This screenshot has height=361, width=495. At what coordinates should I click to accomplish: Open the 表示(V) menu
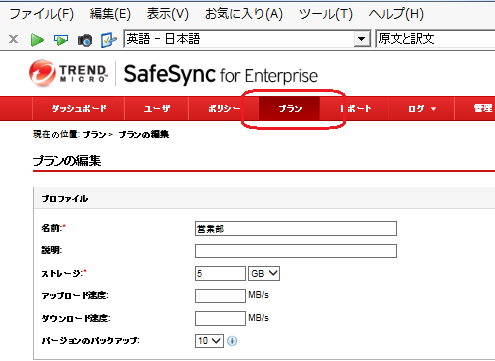tap(168, 14)
